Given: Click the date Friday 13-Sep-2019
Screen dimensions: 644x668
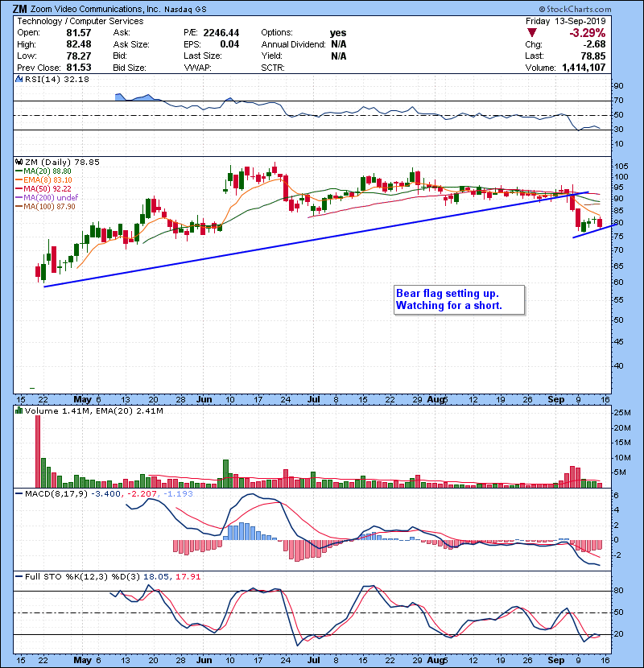Looking at the screenshot, I should coord(566,21).
